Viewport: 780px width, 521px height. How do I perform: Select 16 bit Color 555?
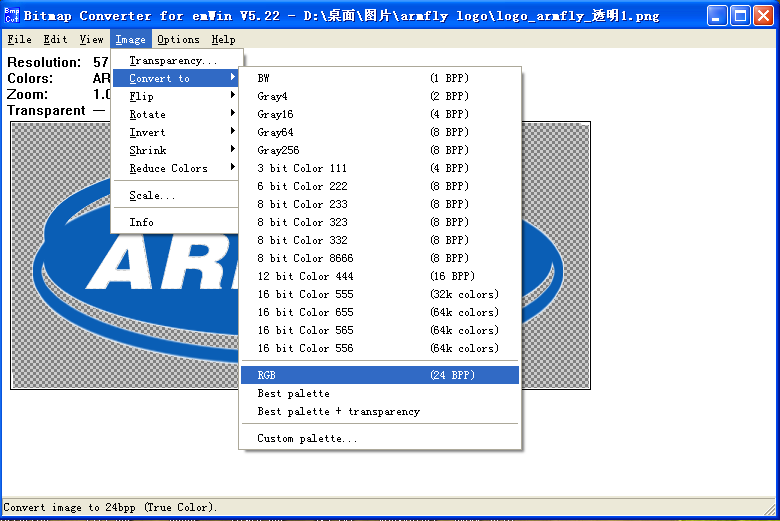point(380,294)
